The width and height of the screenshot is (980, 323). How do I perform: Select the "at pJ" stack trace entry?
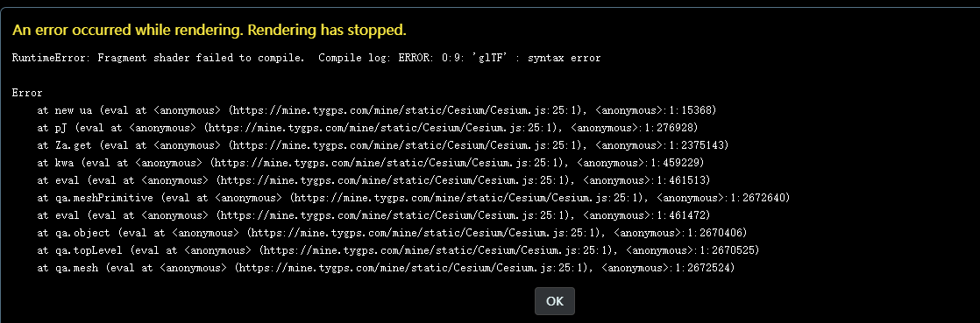(367, 128)
